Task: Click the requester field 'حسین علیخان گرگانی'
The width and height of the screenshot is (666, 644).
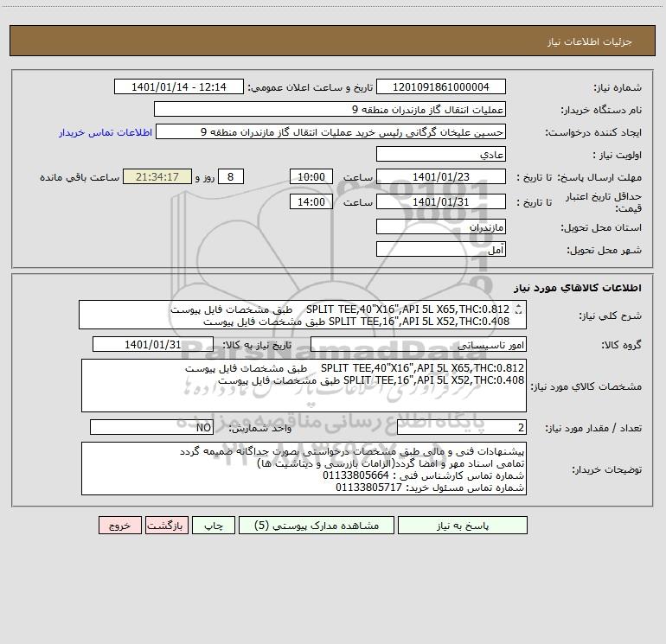Action: (331, 131)
